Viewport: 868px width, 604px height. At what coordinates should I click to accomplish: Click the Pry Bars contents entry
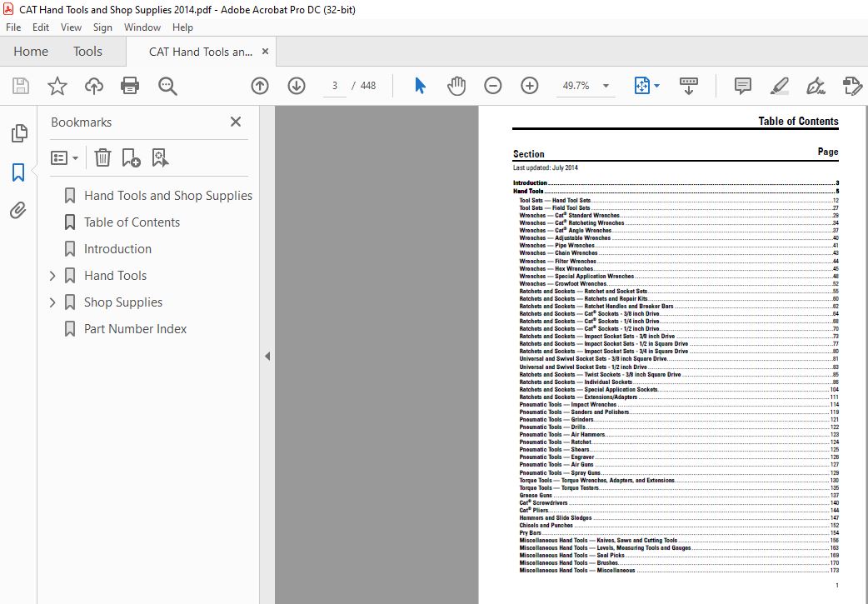(679, 532)
